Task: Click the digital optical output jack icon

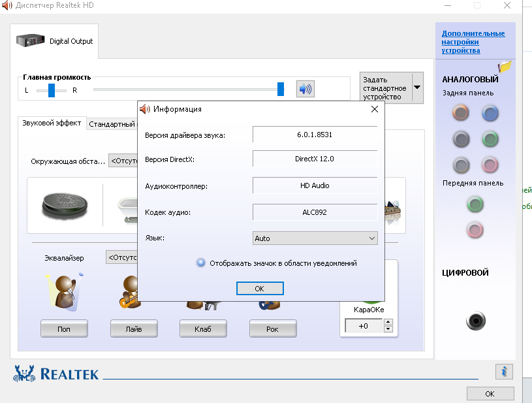Action: [x=476, y=321]
